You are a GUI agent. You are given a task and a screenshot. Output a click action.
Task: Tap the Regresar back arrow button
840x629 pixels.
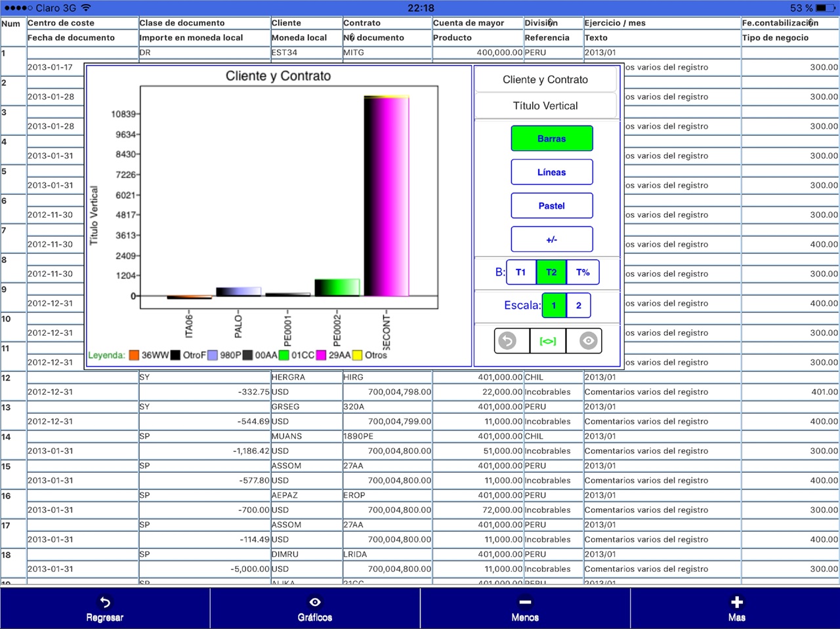click(x=105, y=609)
